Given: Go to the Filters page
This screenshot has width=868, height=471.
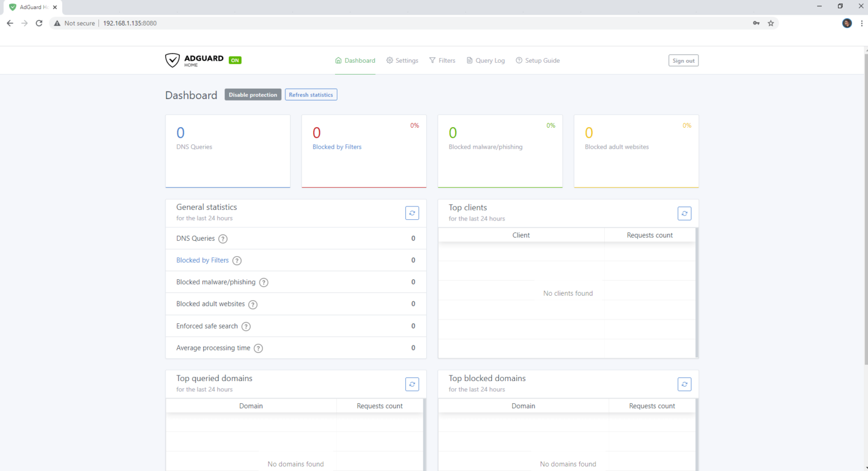Looking at the screenshot, I should pos(442,61).
